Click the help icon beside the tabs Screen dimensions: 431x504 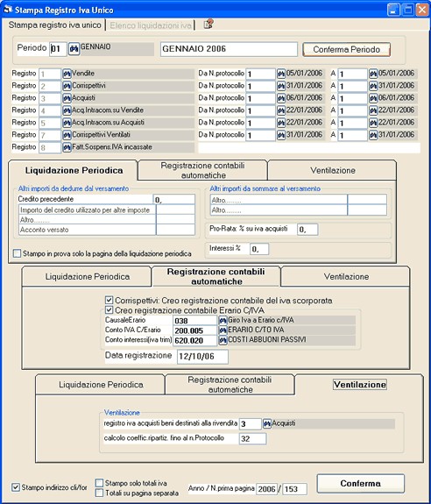pos(208,25)
